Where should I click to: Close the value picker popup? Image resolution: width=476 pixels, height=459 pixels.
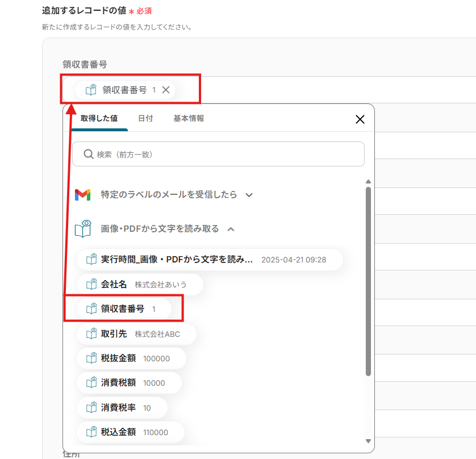click(360, 119)
